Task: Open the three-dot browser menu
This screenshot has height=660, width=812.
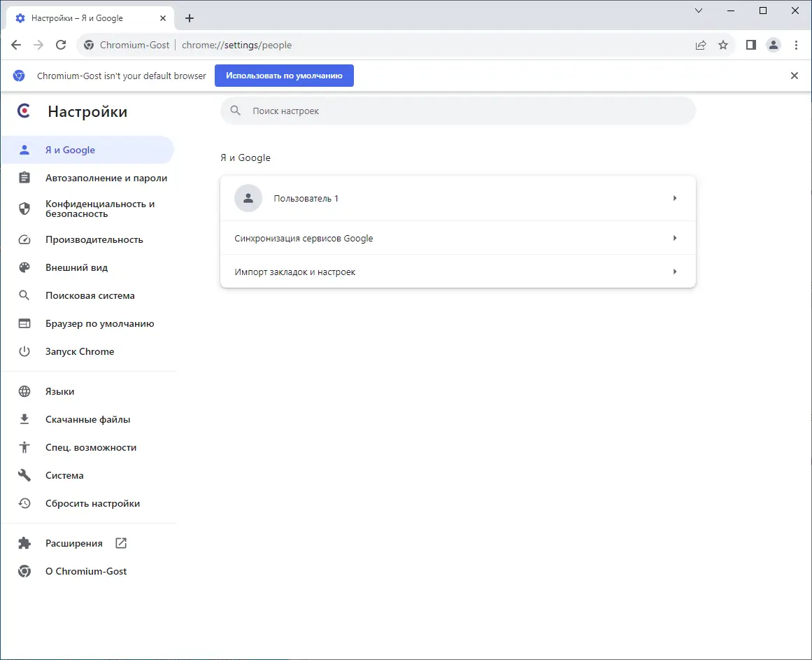Action: (x=796, y=45)
